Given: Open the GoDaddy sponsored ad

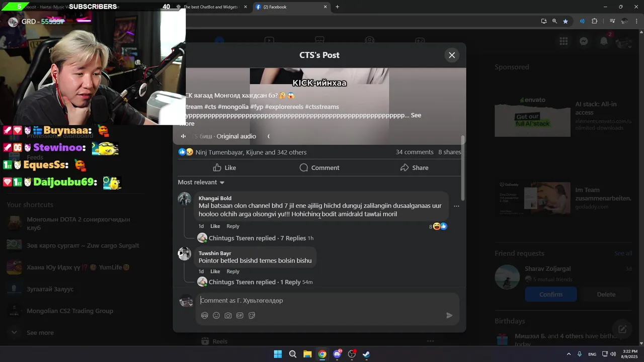Looking at the screenshot, I should (563, 198).
